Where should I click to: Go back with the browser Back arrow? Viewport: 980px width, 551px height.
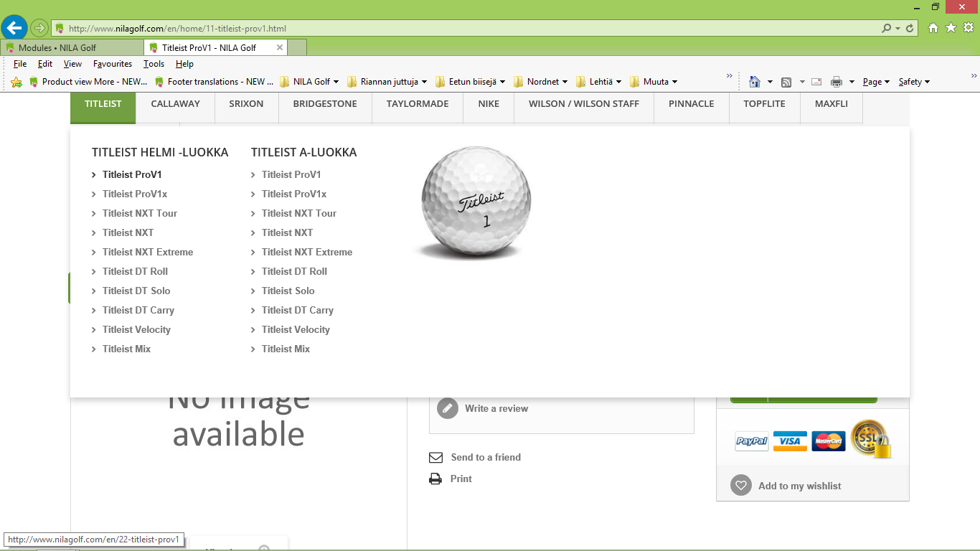(x=14, y=28)
